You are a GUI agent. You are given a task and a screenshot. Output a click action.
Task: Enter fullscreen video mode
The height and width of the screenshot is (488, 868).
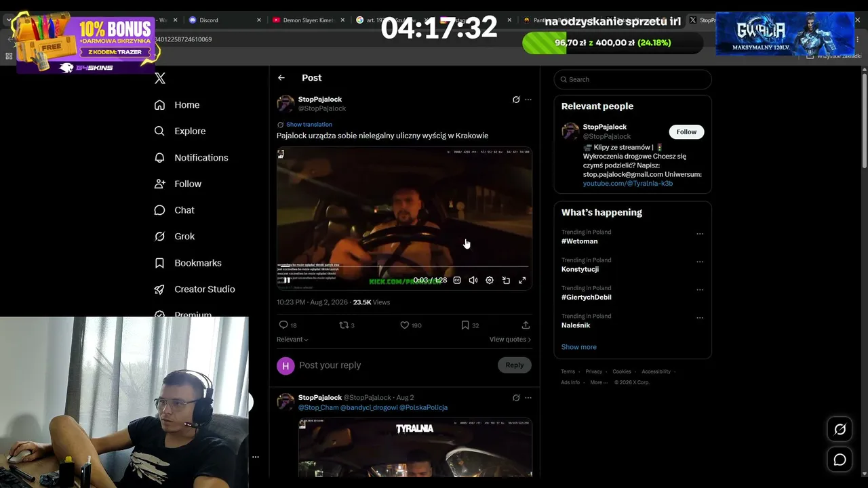[x=522, y=280]
